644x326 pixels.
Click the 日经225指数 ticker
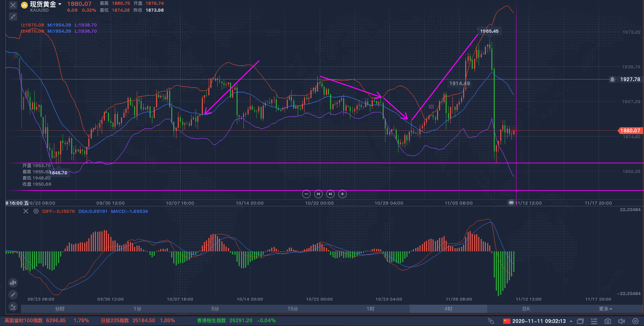pos(138,320)
